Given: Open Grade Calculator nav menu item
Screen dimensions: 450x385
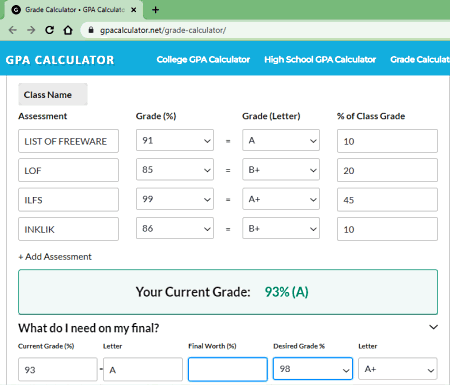Looking at the screenshot, I should pyautogui.click(x=420, y=59).
